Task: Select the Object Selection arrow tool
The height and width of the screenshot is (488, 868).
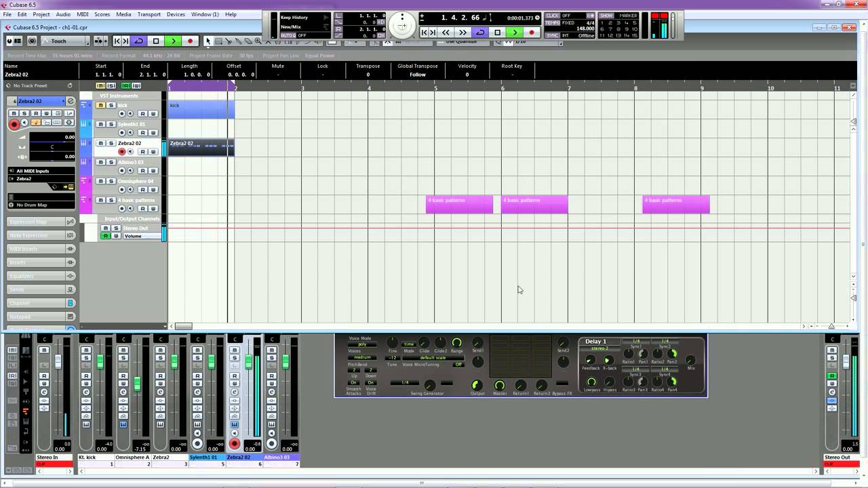Action: click(209, 41)
